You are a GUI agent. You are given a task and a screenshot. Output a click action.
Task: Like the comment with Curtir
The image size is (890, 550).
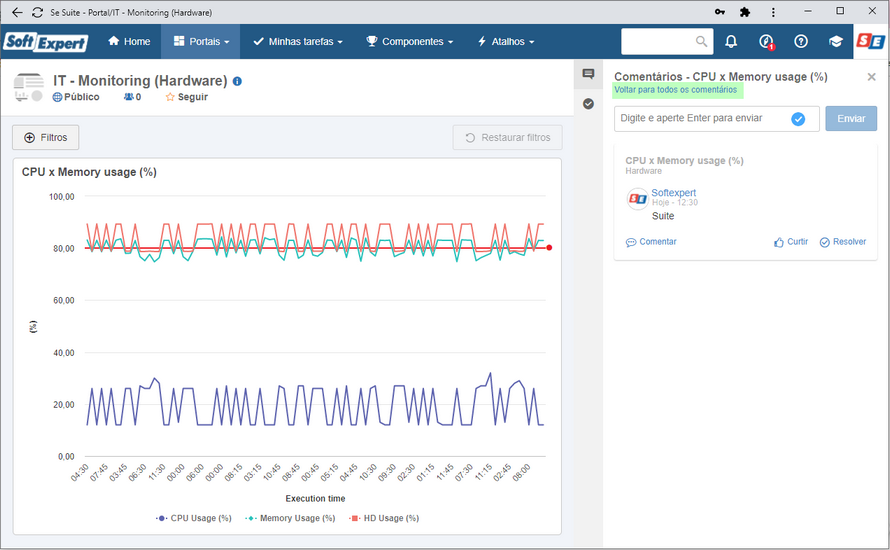[x=791, y=242]
